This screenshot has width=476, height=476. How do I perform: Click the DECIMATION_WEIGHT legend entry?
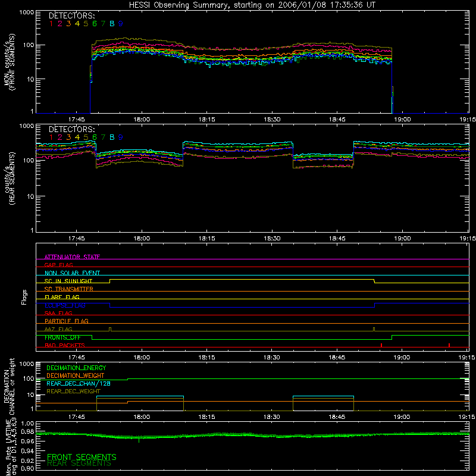coord(76,376)
